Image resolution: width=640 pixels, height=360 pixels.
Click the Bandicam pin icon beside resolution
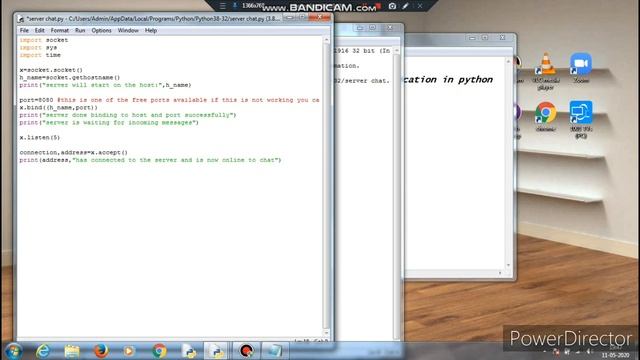[x=235, y=6]
